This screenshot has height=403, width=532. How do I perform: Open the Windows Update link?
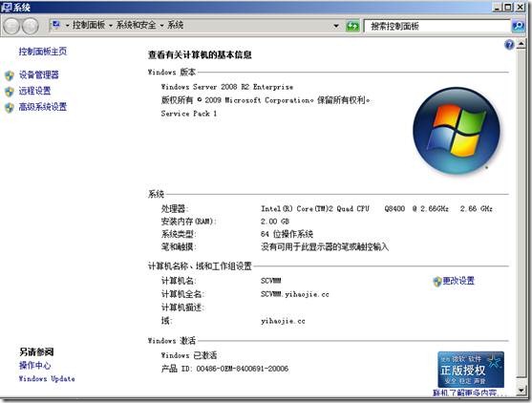(x=47, y=378)
